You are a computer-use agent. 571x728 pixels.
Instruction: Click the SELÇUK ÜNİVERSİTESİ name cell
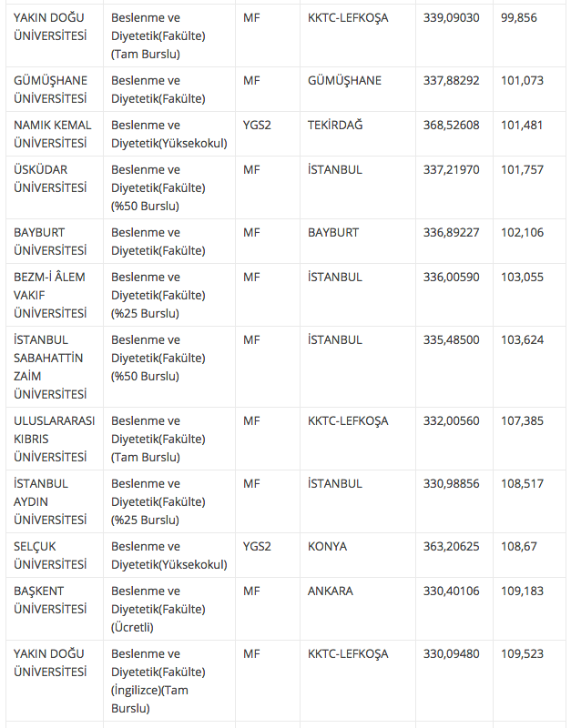[51, 555]
